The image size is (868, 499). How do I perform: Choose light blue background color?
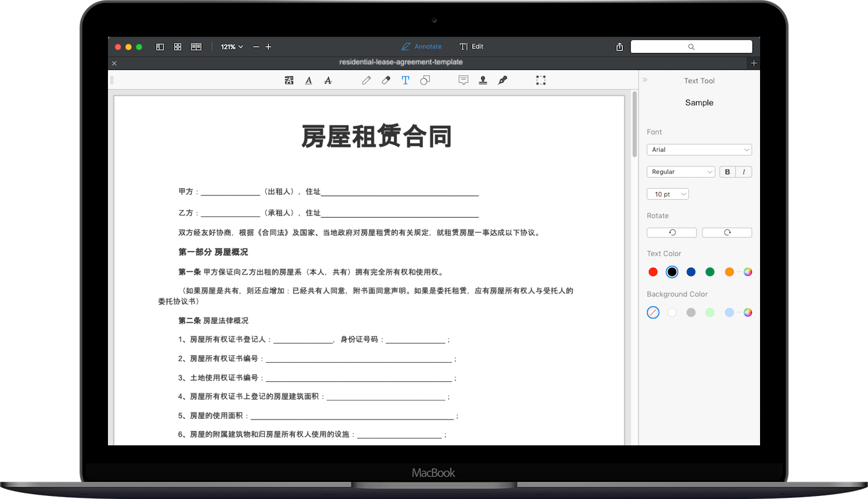(x=729, y=313)
